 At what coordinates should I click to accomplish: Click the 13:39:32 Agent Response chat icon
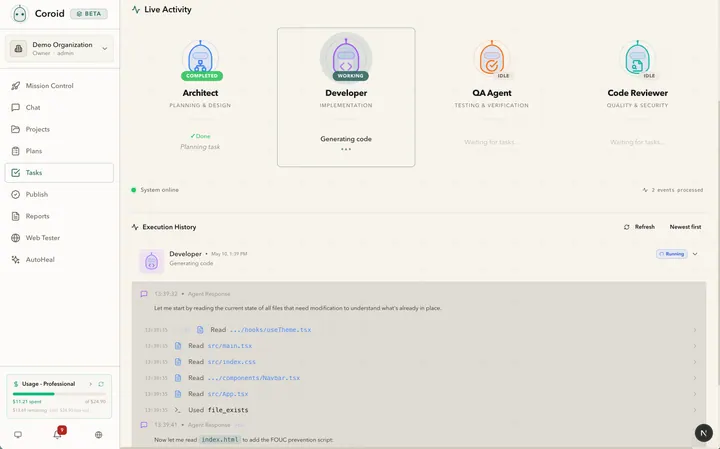(x=144, y=294)
